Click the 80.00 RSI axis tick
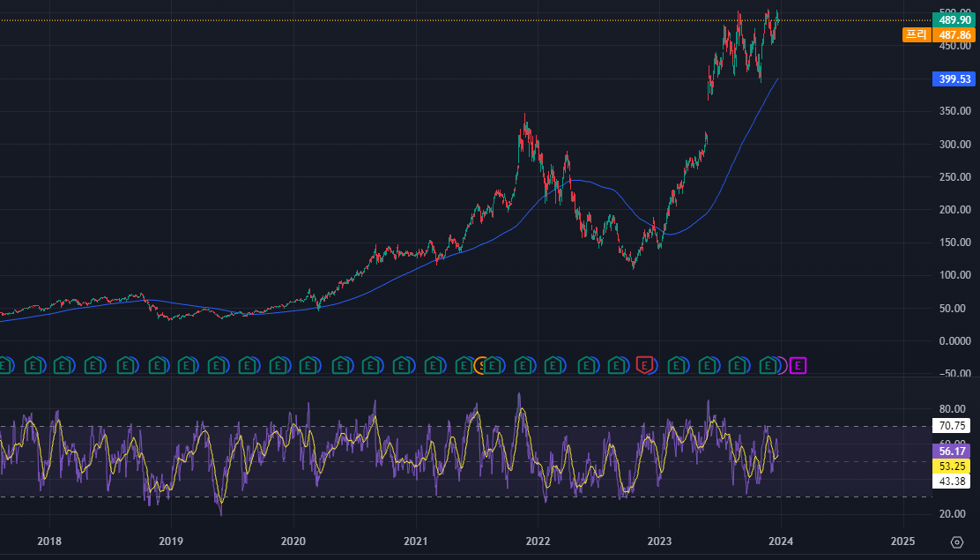The width and height of the screenshot is (980, 560). tap(953, 409)
